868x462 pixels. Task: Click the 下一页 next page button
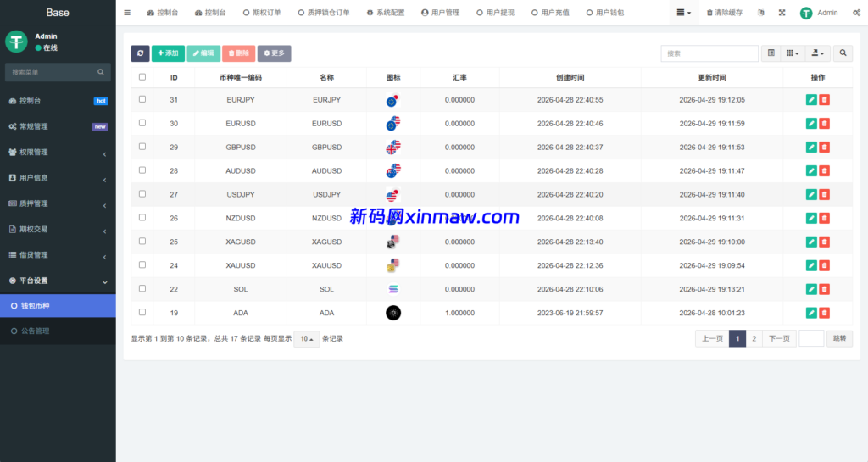[x=780, y=338]
